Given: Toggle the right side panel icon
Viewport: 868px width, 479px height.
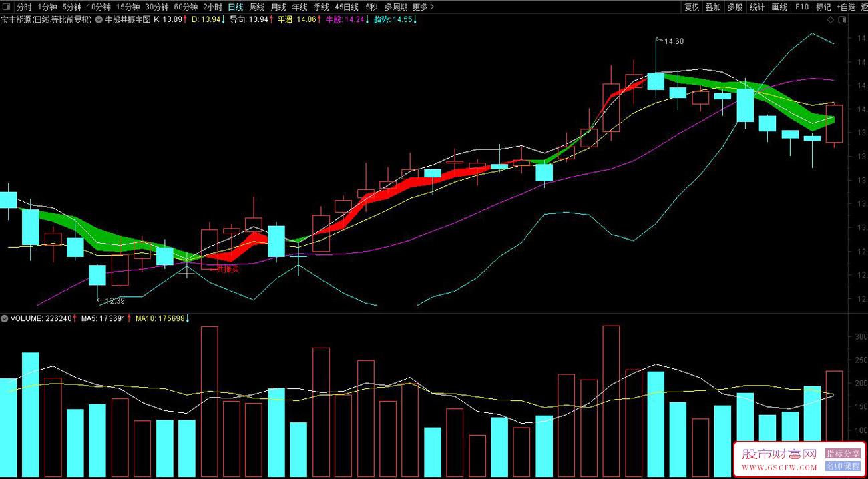Looking at the screenshot, I should 843,19.
